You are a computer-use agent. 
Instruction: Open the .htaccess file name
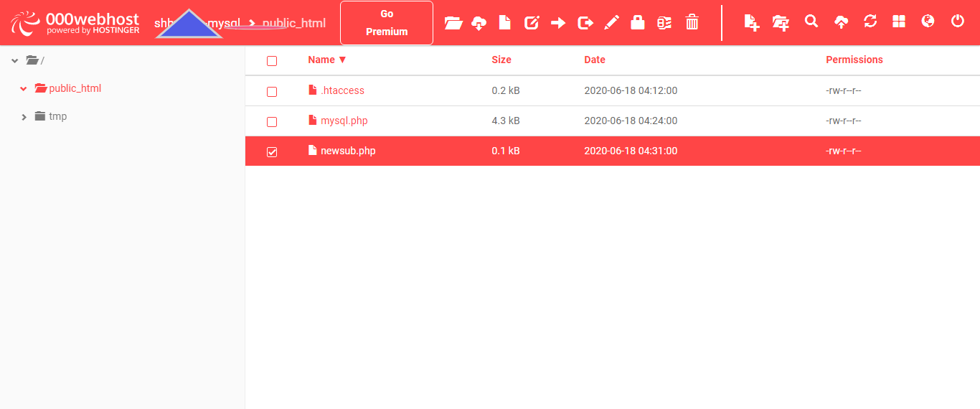(342, 90)
